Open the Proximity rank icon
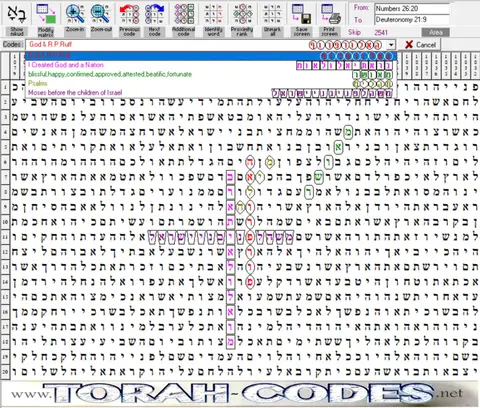 coord(242,14)
